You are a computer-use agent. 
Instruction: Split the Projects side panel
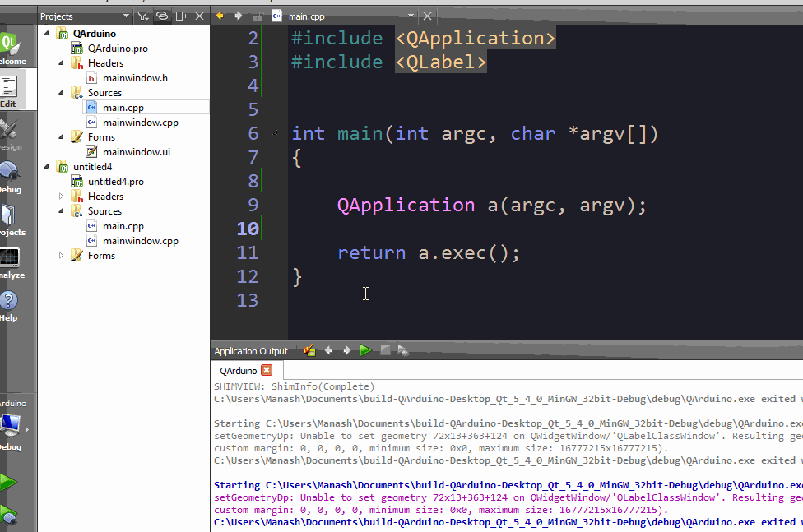[182, 16]
